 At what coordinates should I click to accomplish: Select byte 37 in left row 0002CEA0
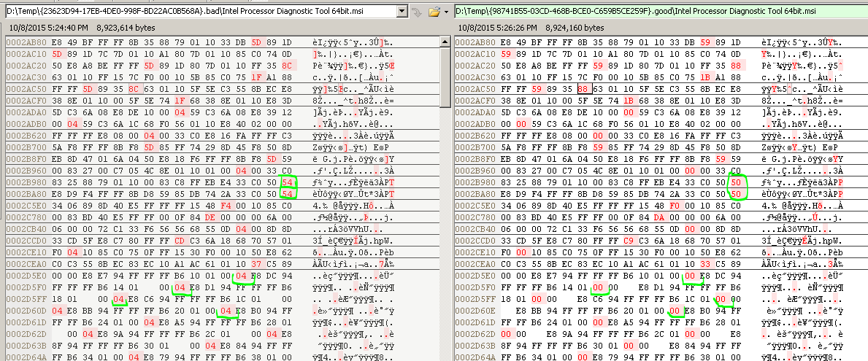(x=256, y=264)
